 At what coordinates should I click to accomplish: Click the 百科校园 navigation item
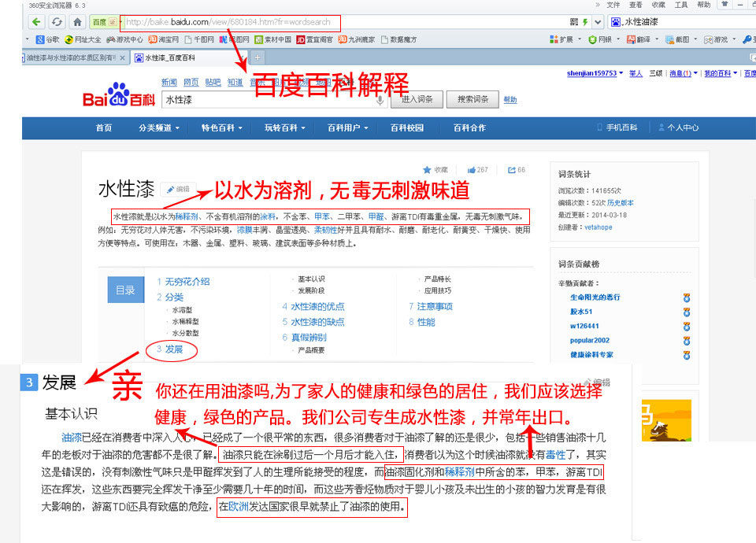click(407, 127)
